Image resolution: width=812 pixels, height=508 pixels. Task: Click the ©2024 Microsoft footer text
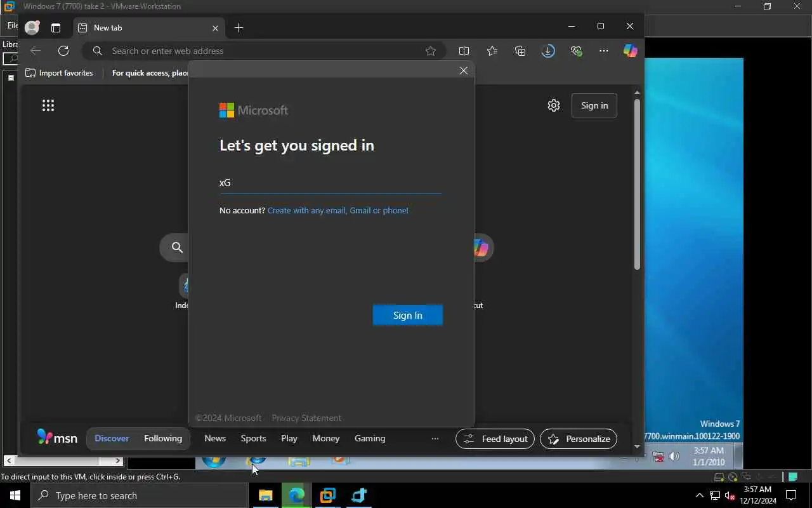click(228, 418)
